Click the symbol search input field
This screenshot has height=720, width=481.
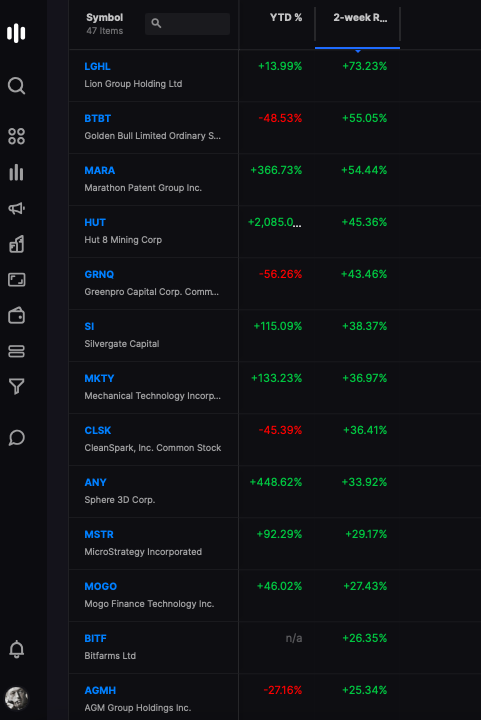click(x=187, y=23)
